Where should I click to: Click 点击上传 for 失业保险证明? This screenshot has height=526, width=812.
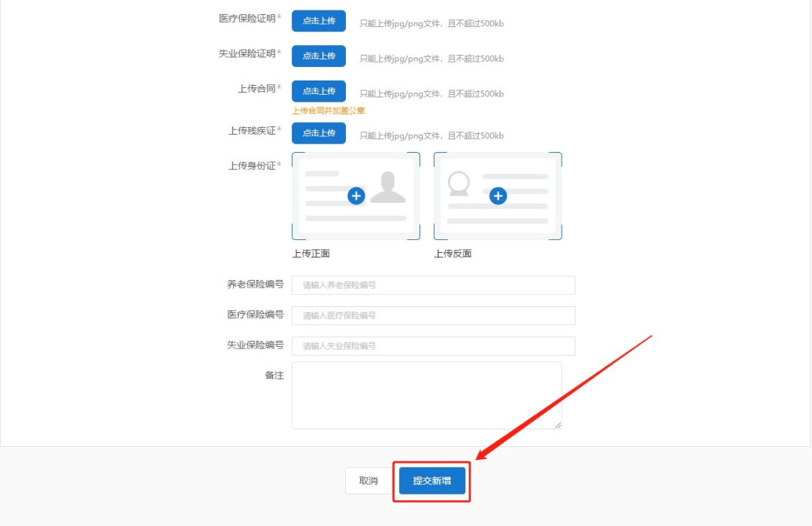(x=319, y=56)
